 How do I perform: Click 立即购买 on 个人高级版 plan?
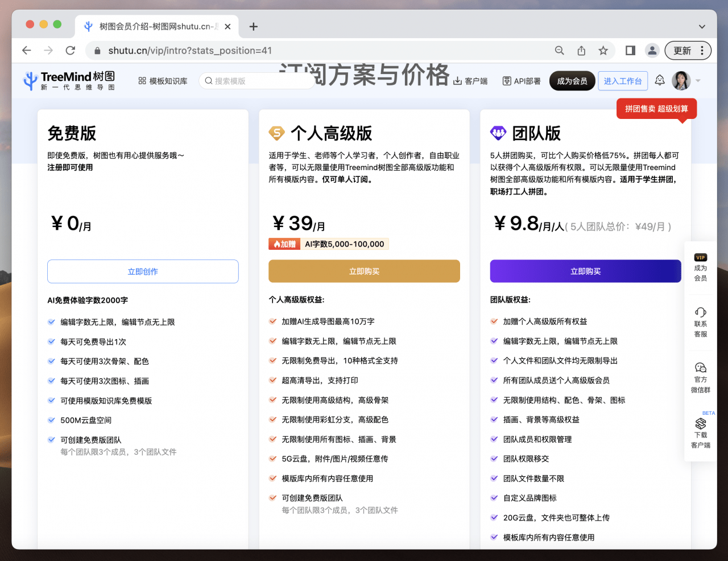(364, 271)
